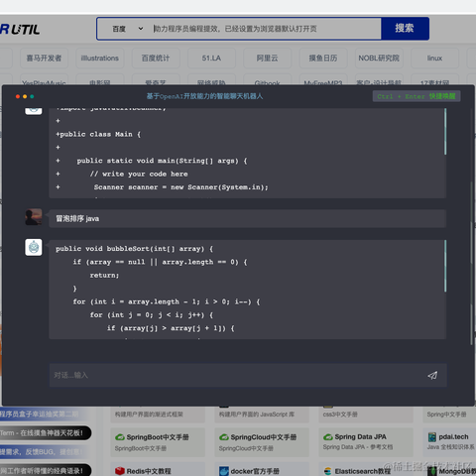This screenshot has width=476, height=476.
Task: Open the SpringCloud中文手册 card title
Action: tap(264, 437)
